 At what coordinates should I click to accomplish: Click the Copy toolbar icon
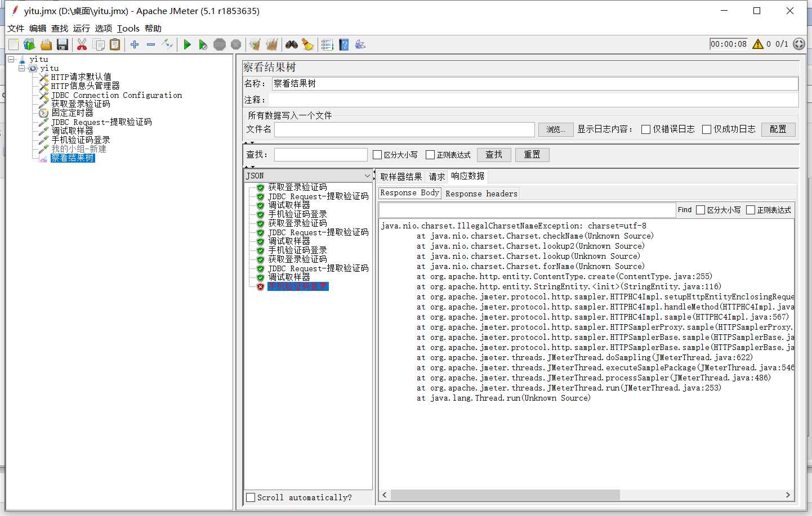click(99, 44)
